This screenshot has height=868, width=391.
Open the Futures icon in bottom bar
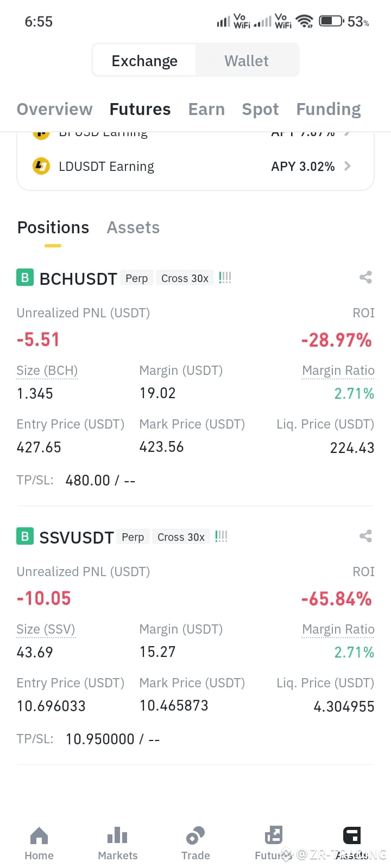[x=274, y=835]
